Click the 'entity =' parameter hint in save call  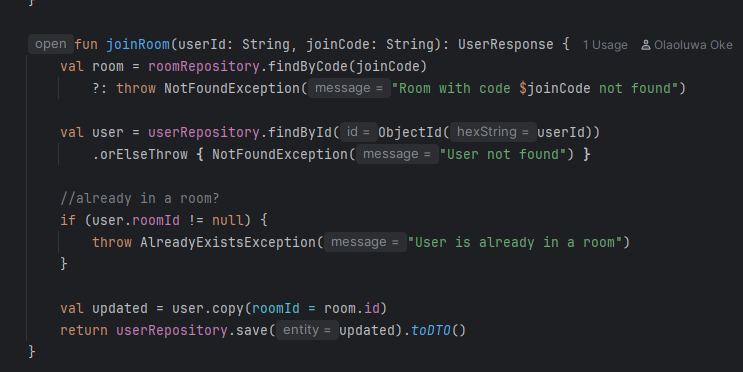pyautogui.click(x=307, y=330)
